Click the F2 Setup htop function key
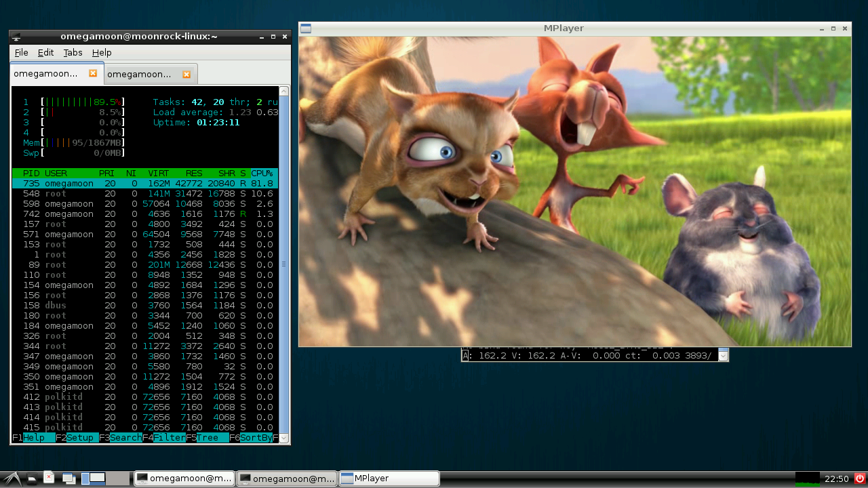Viewport: 868px width, 488px height. click(x=77, y=438)
